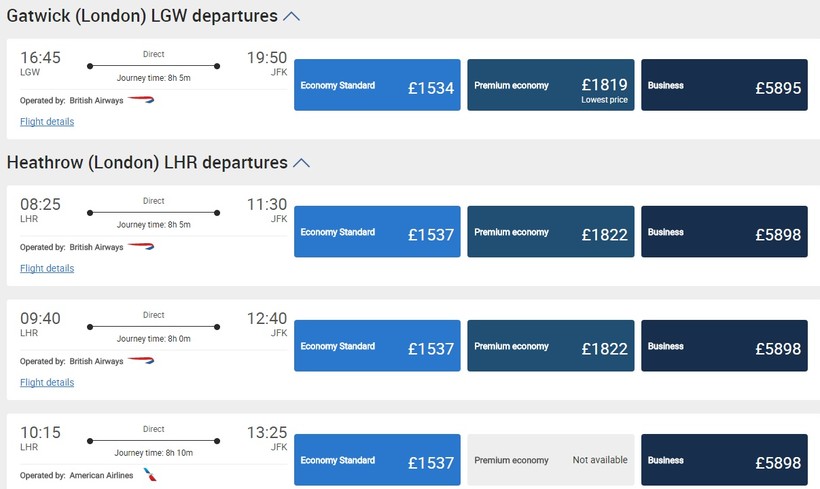Open Flight details for 16:45 LGW flight
The height and width of the screenshot is (489, 820).
[47, 122]
